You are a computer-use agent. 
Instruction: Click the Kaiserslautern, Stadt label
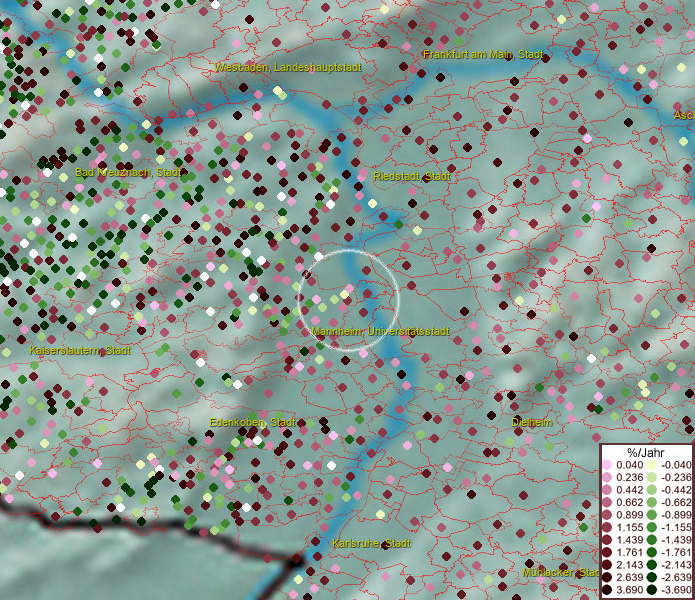coord(80,351)
